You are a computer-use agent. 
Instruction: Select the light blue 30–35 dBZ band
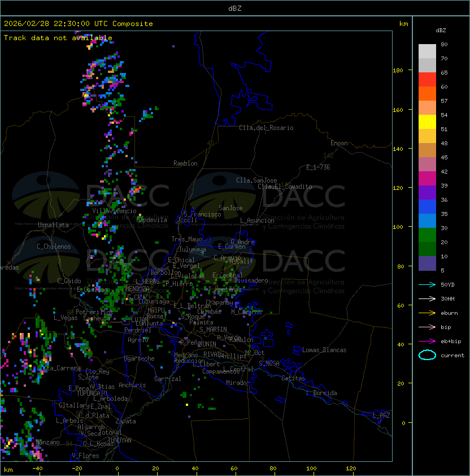tap(427, 221)
